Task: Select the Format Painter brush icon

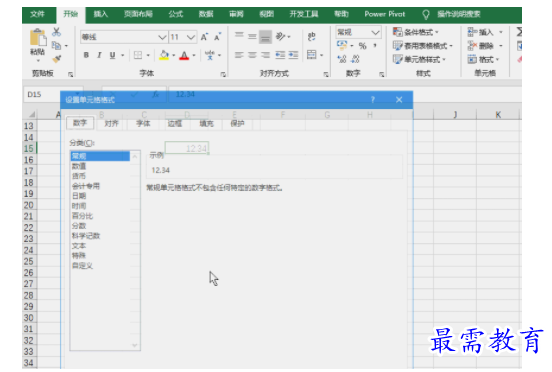Action: click(56, 59)
